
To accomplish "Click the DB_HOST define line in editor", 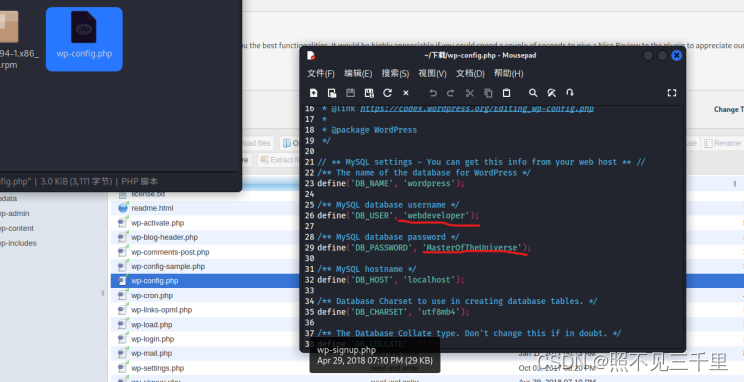I will pos(391,280).
